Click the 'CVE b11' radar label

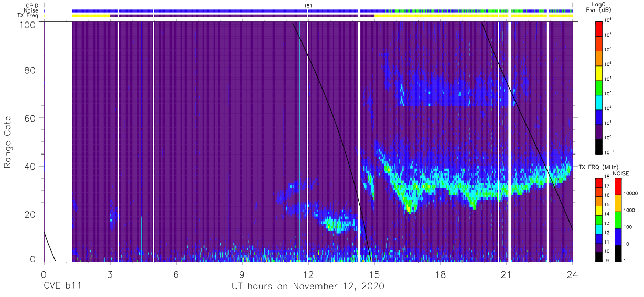coord(62,287)
